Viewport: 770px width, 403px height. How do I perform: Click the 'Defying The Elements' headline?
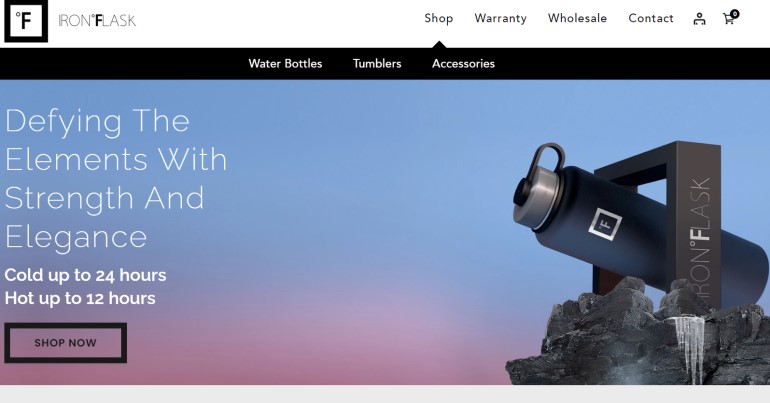(x=116, y=179)
